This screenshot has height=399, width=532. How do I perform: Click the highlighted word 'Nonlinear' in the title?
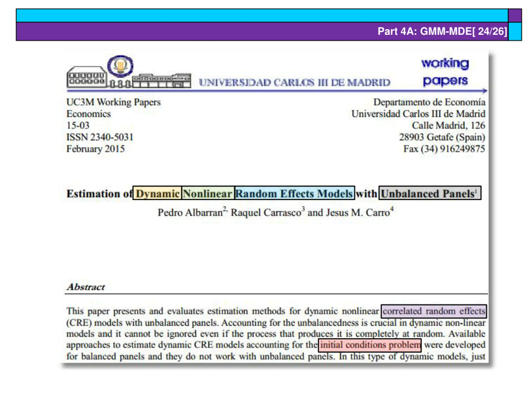point(208,193)
